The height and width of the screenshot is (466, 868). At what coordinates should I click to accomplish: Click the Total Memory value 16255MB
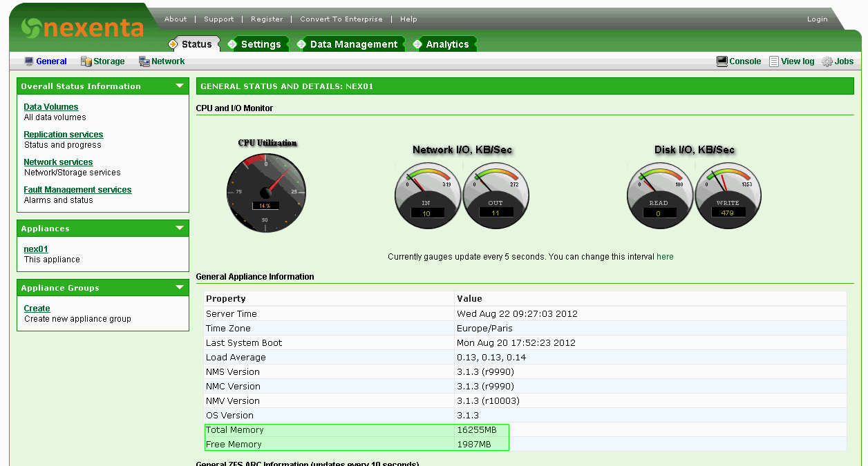tap(477, 430)
